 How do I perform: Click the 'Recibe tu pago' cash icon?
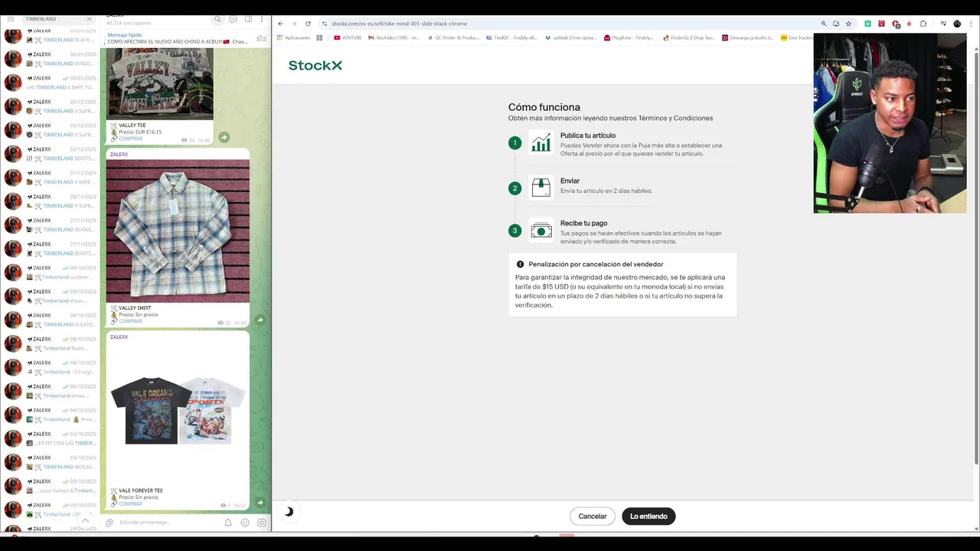point(541,231)
